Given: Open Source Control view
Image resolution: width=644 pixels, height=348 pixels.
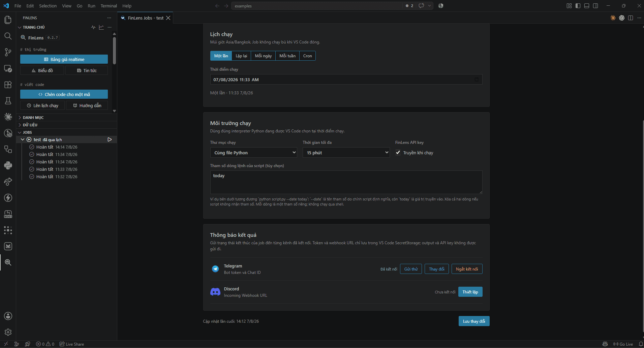Looking at the screenshot, I should point(8,52).
